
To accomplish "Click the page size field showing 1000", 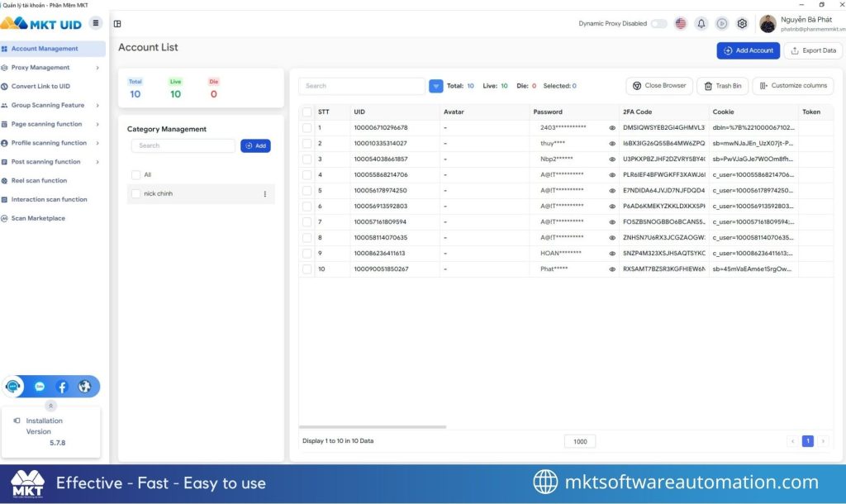I will coord(579,441).
